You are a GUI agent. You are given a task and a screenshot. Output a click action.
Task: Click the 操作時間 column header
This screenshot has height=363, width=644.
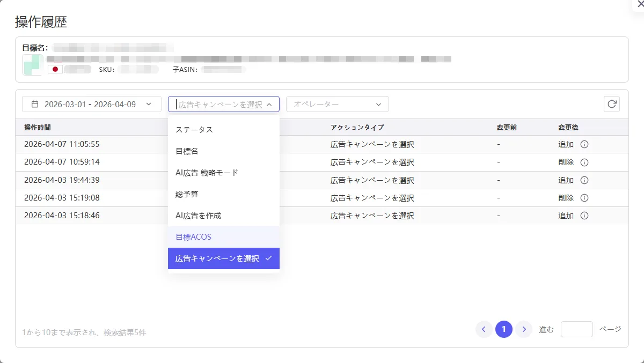38,128
